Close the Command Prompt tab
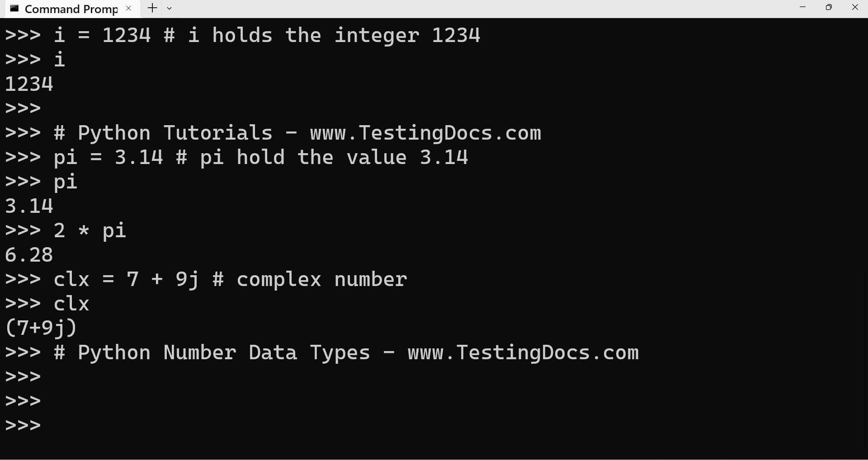 pos(128,8)
